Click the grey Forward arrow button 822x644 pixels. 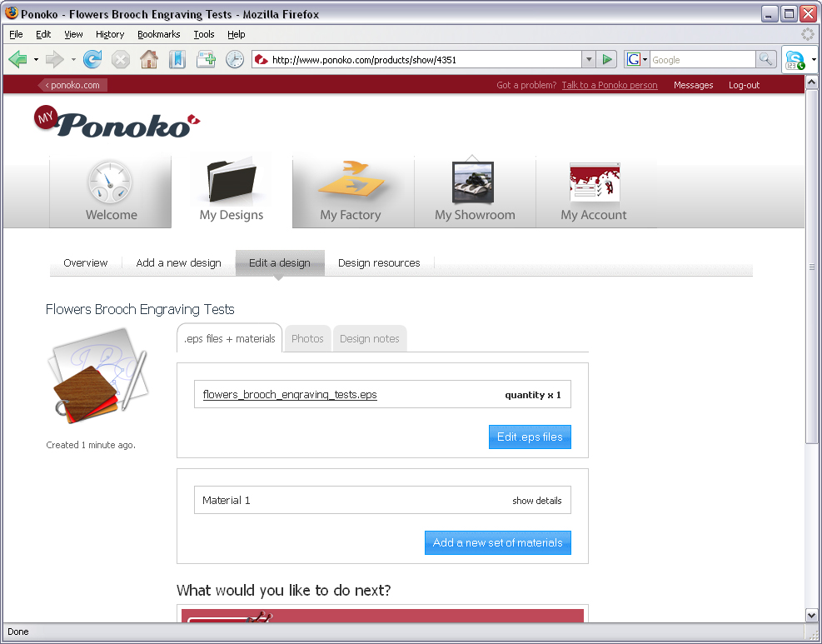[x=54, y=59]
